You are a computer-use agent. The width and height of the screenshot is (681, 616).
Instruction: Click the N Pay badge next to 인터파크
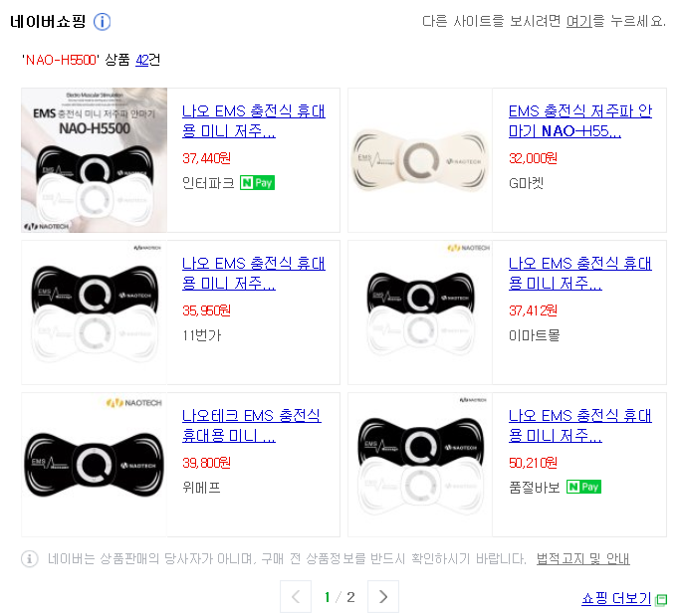tap(257, 183)
